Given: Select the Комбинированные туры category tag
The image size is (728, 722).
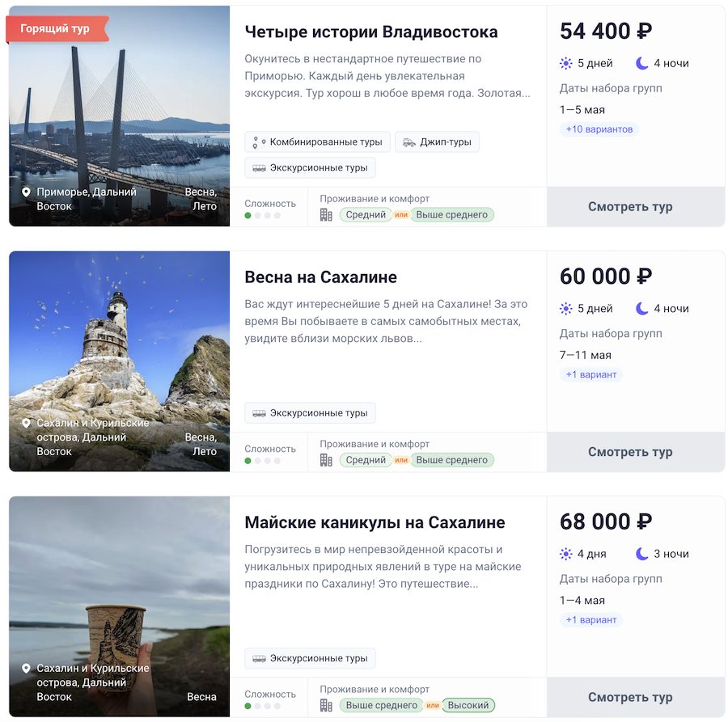Looking at the screenshot, I should tap(318, 142).
